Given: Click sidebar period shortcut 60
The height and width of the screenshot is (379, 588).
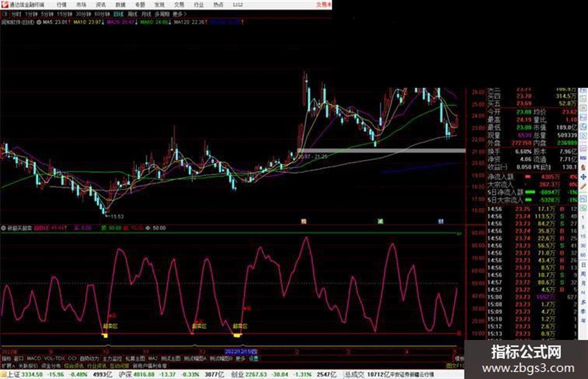Looking at the screenshot, I should 583,255.
